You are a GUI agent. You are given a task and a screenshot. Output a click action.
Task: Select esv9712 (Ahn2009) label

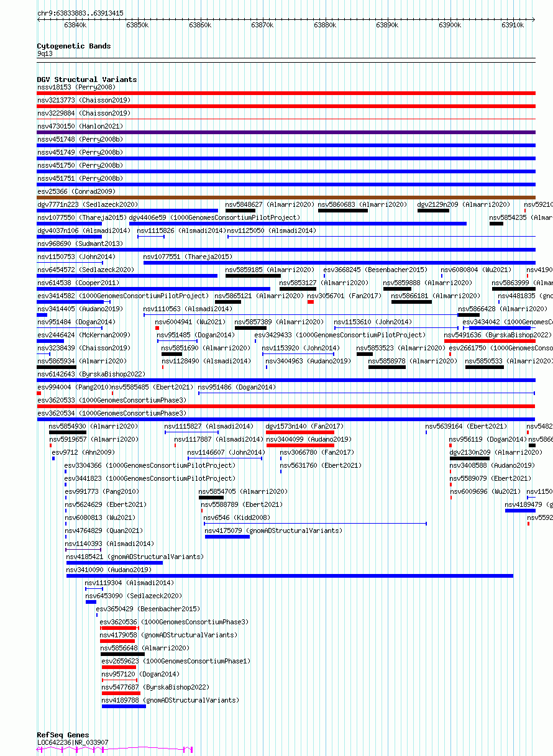tap(83, 452)
